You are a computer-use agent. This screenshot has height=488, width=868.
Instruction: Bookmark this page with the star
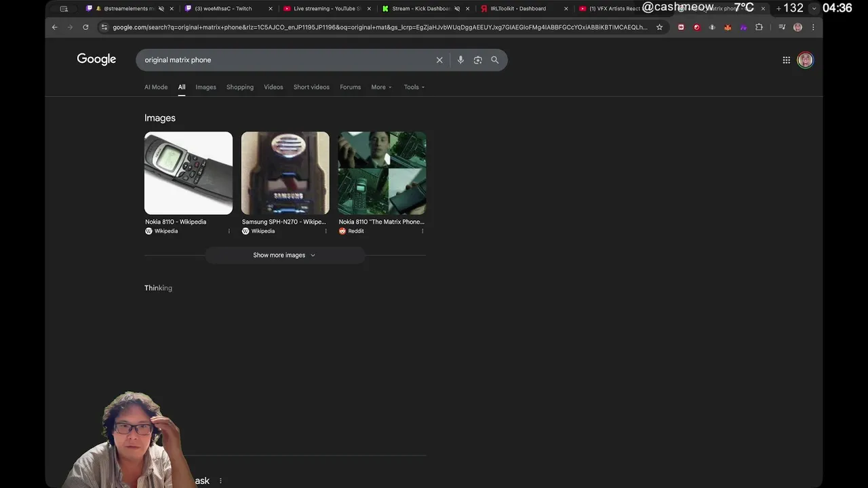click(x=659, y=27)
